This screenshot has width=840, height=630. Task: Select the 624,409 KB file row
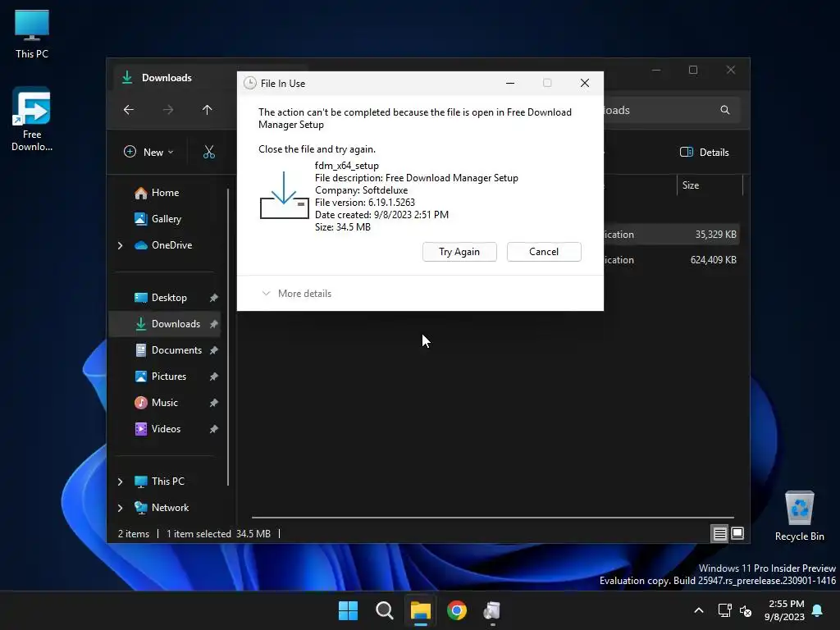672,260
